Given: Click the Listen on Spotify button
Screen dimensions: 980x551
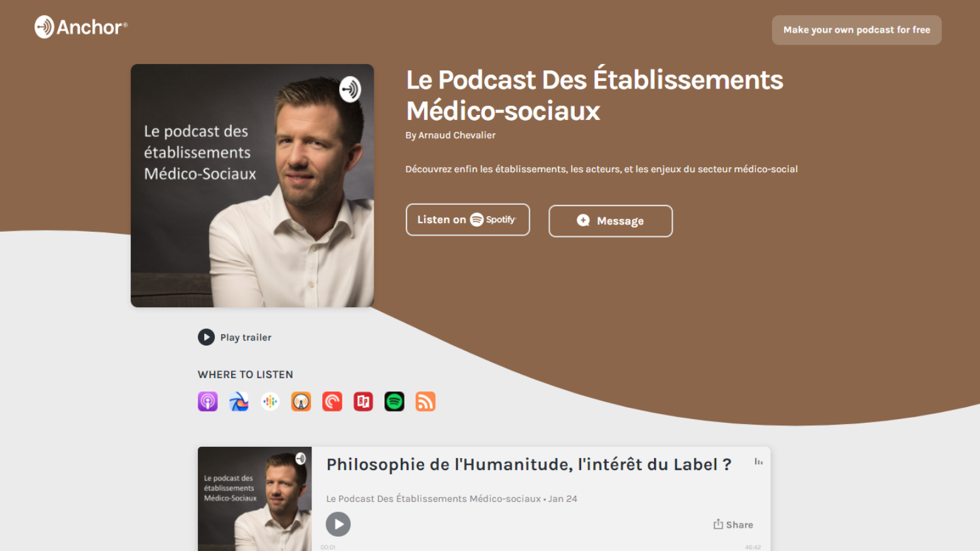Looking at the screenshot, I should (x=468, y=220).
